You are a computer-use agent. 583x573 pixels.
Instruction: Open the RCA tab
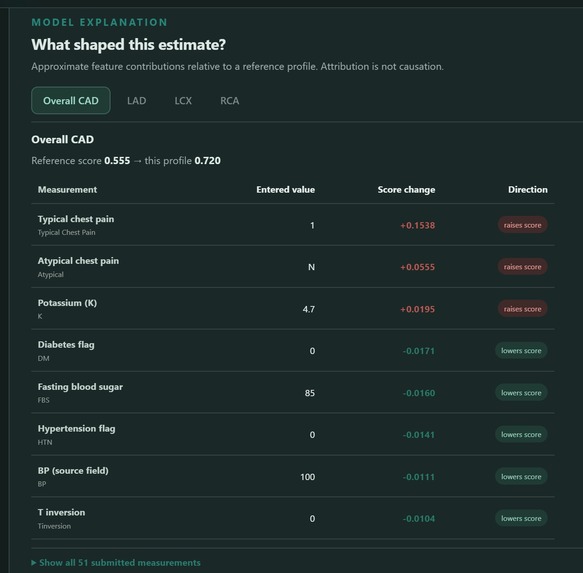pyautogui.click(x=229, y=101)
